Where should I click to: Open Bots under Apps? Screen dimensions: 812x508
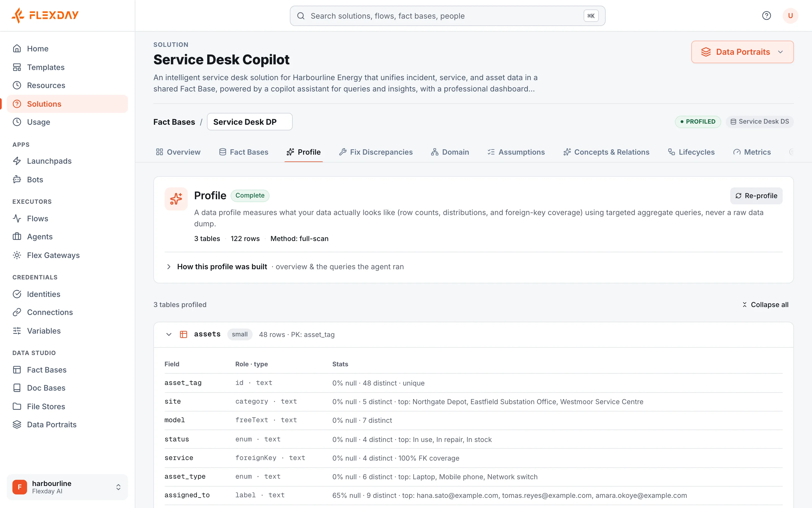point(67,179)
